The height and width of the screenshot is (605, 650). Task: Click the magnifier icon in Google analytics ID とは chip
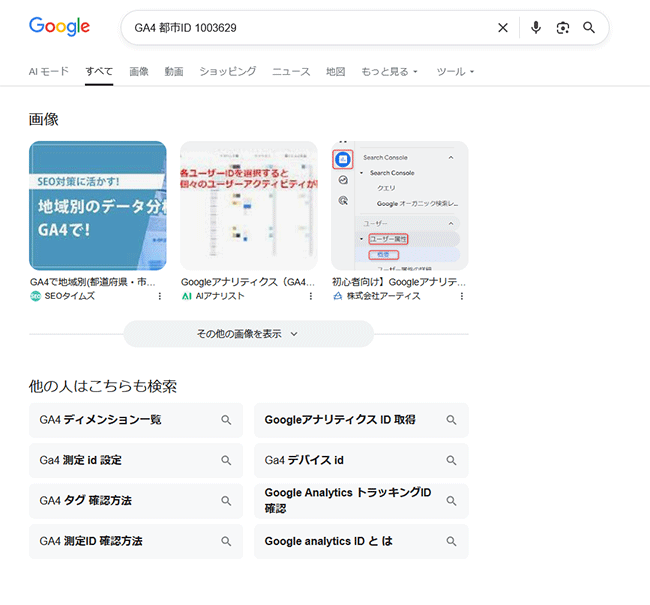click(451, 541)
